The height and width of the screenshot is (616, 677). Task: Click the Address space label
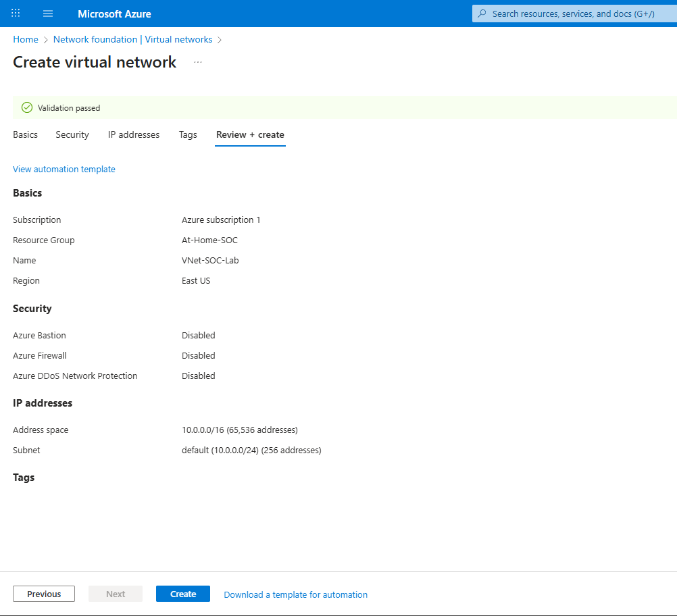(x=41, y=430)
